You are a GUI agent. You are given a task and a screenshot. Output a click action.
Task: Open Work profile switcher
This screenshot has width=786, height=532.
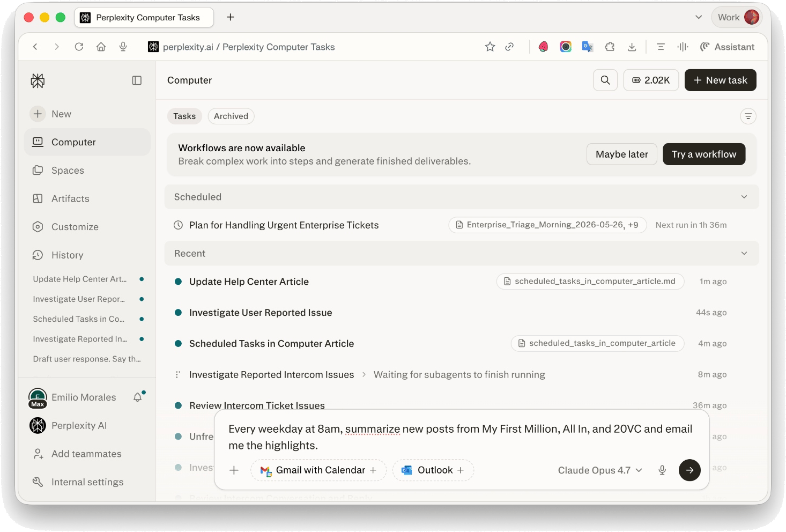pyautogui.click(x=737, y=17)
